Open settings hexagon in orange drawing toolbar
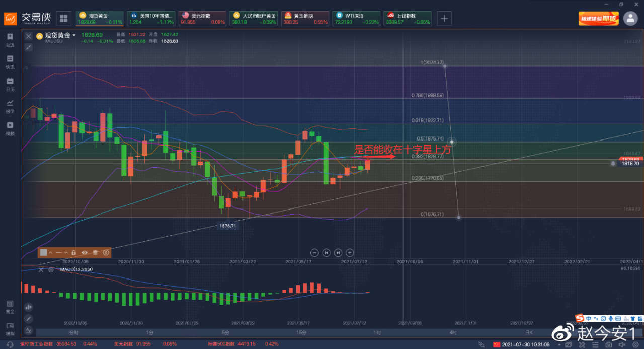The height and width of the screenshot is (349, 644). pyautogui.click(x=106, y=252)
